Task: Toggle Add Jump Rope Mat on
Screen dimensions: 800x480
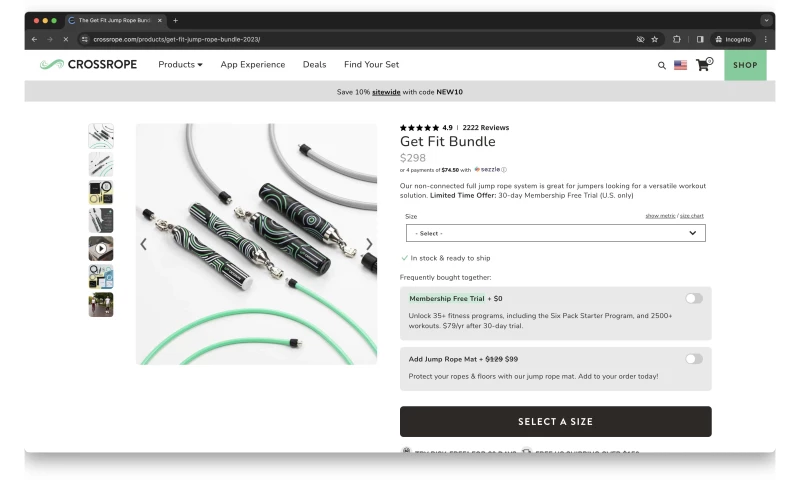Action: point(694,358)
